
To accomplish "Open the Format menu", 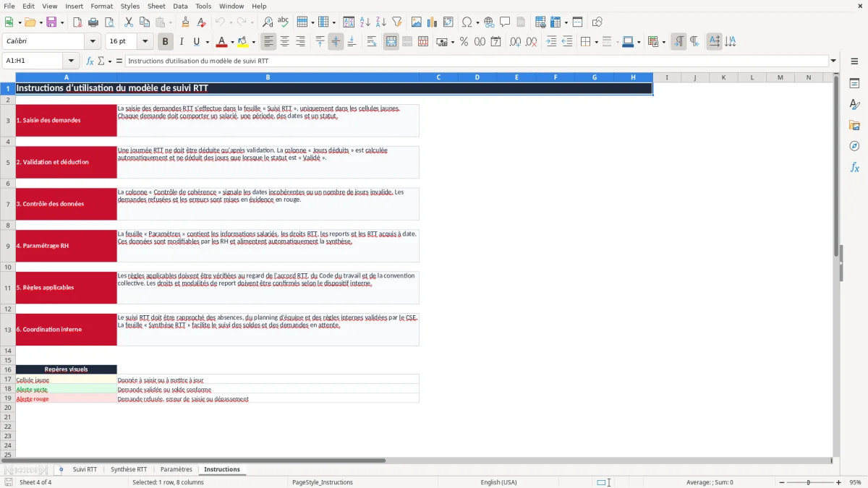I will (x=101, y=6).
